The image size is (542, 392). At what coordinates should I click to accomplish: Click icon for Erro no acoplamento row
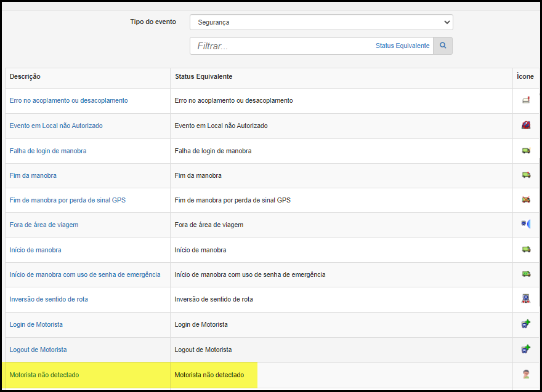pos(526,100)
